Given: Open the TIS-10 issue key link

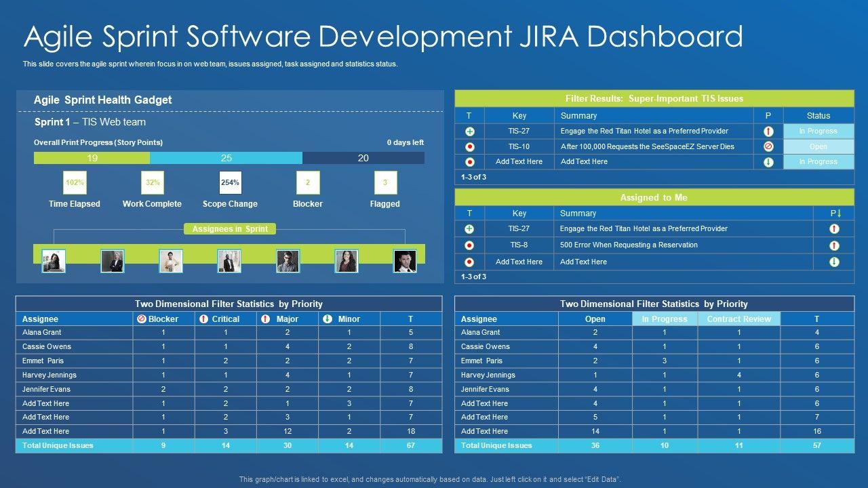Looking at the screenshot, I should click(519, 146).
